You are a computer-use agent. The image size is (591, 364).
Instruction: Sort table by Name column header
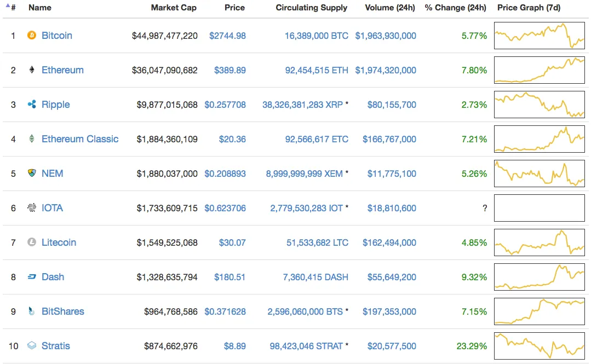tap(40, 8)
